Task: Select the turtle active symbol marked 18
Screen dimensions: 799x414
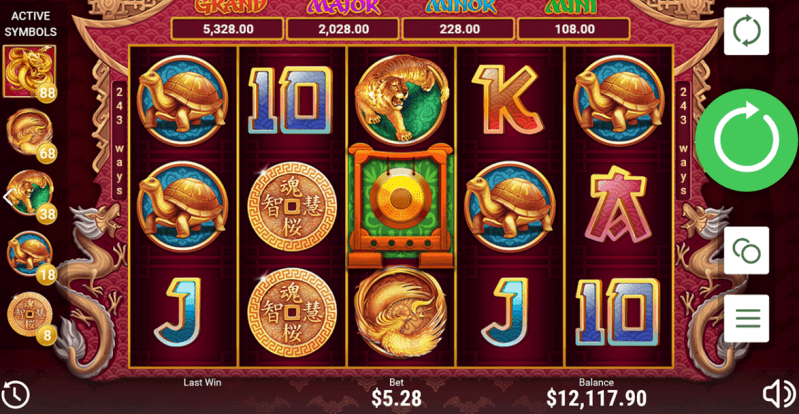Action: point(31,255)
